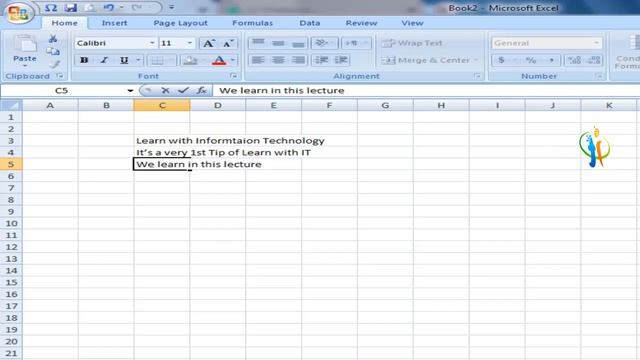This screenshot has height=360, width=640.
Task: Apply Accounting dollar format
Action: point(501,60)
